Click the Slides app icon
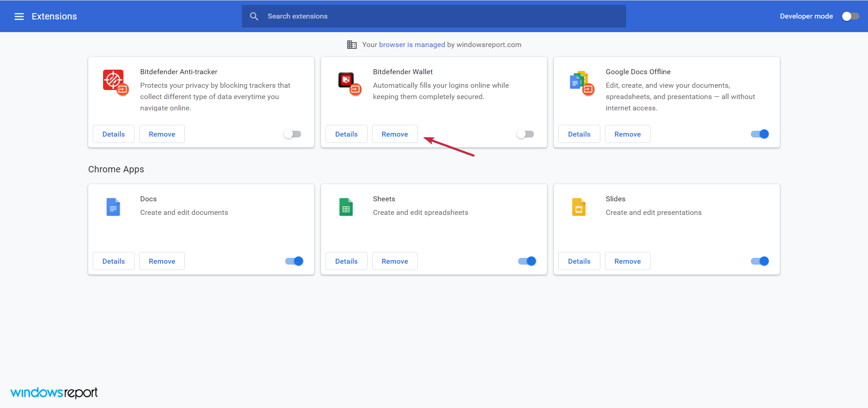This screenshot has height=408, width=868. tap(579, 207)
